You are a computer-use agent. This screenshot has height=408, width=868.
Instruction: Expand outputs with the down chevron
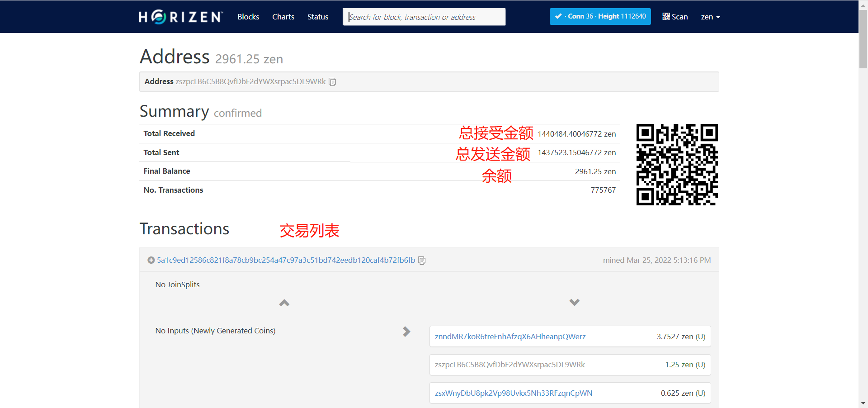[x=574, y=302]
